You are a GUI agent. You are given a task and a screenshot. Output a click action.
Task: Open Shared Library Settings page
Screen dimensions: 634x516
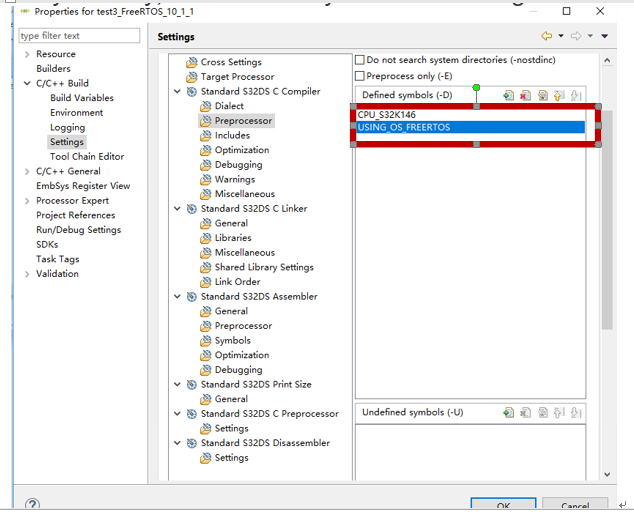(x=264, y=267)
